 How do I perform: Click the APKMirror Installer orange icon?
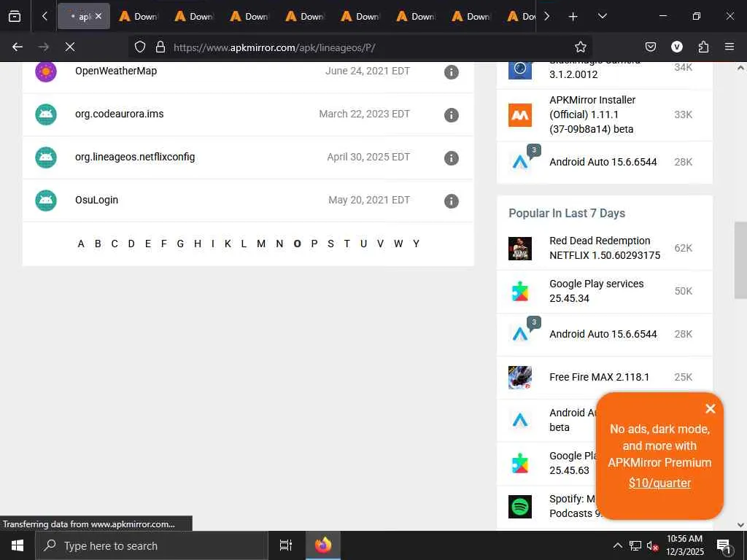point(519,114)
